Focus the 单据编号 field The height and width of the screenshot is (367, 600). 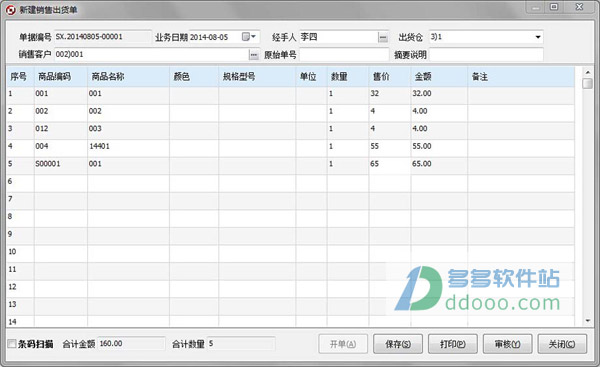[103, 37]
